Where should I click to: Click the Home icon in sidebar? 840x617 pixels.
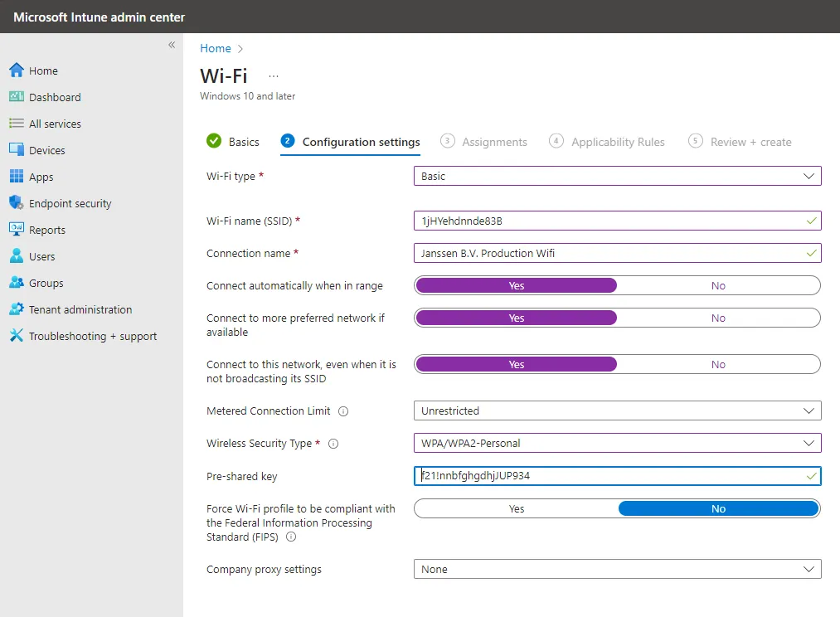tap(17, 70)
